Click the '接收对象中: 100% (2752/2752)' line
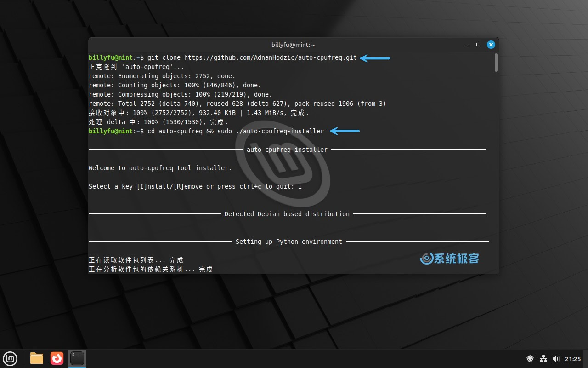 [199, 113]
